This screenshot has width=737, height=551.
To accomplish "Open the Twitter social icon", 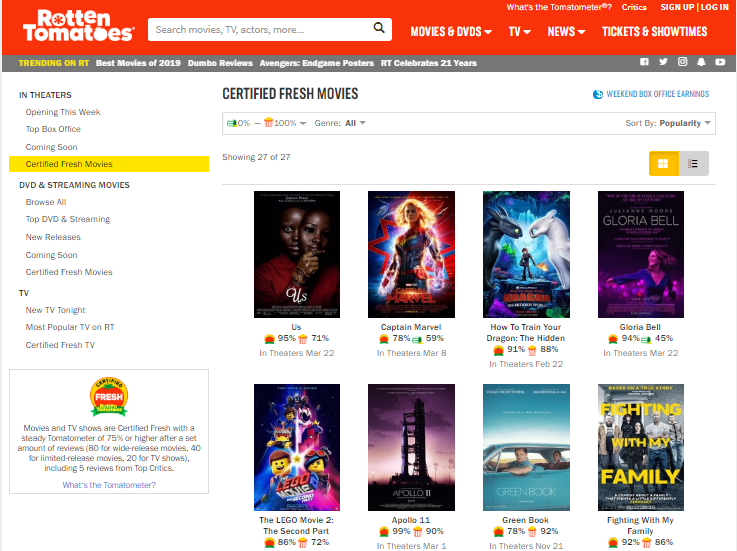I will (663, 62).
